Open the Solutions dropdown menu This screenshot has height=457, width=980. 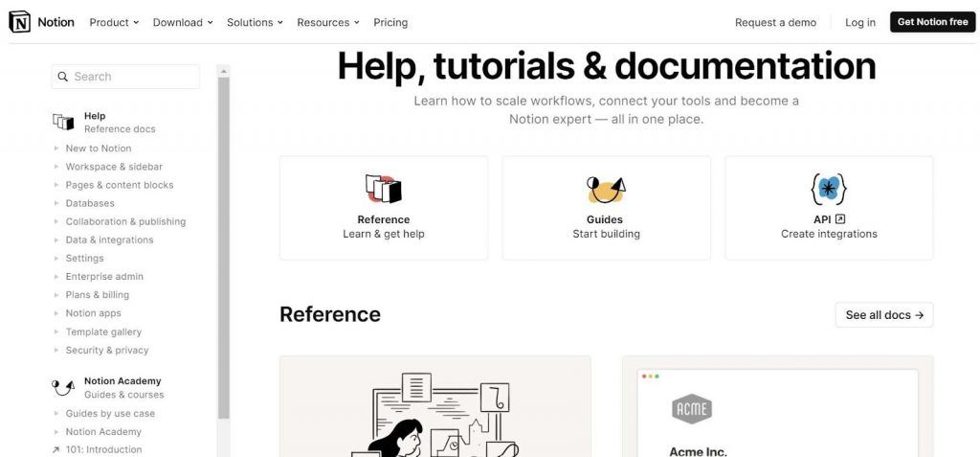tap(255, 22)
